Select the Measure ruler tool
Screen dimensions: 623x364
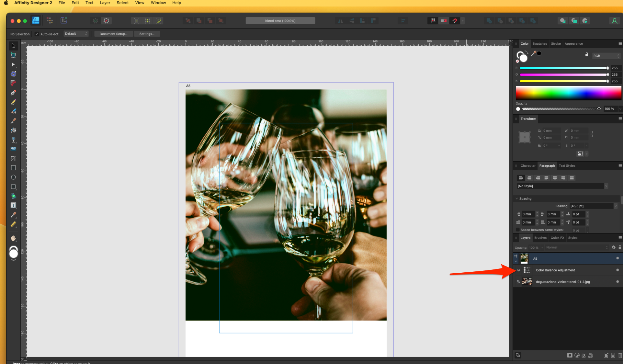(x=13, y=224)
